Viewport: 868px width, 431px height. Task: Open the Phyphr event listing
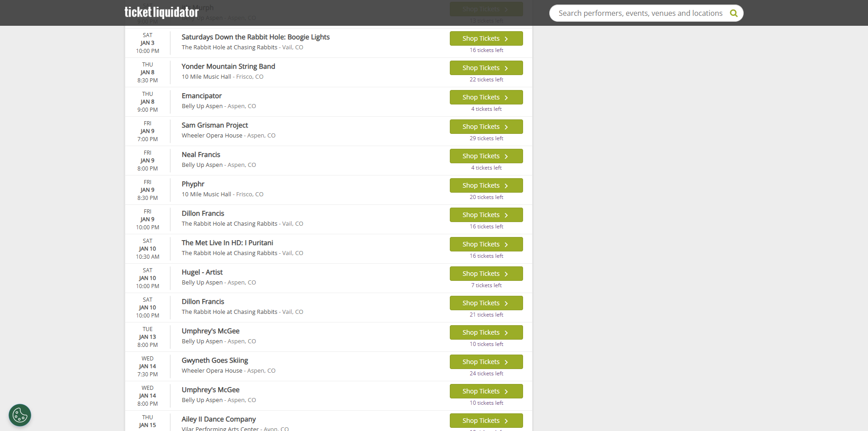pos(193,184)
